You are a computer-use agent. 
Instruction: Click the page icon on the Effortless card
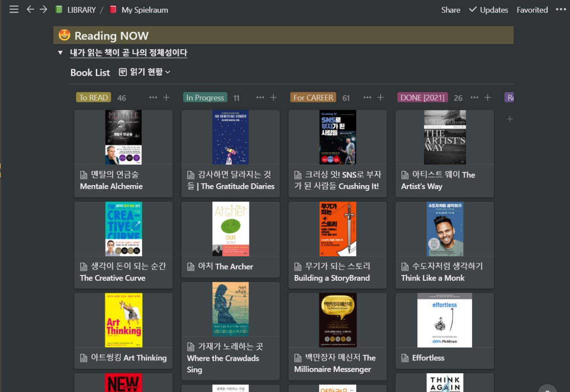(404, 358)
